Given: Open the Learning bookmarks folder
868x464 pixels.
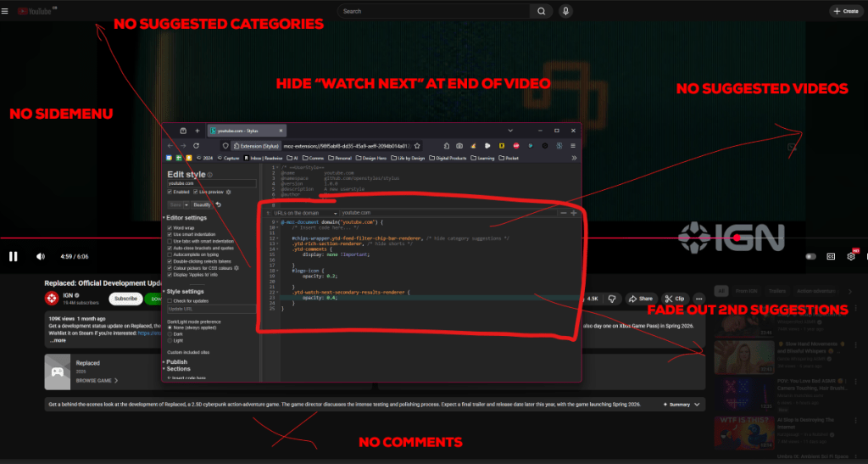Looking at the screenshot, I should tap(482, 158).
